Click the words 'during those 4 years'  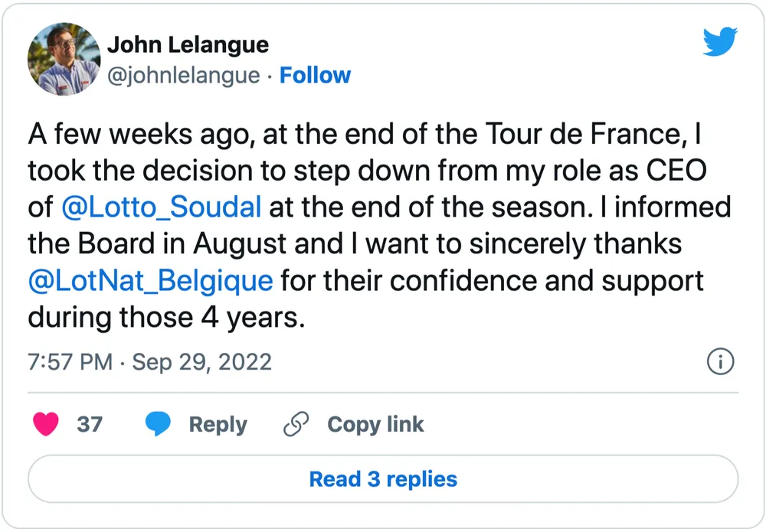pos(165,317)
